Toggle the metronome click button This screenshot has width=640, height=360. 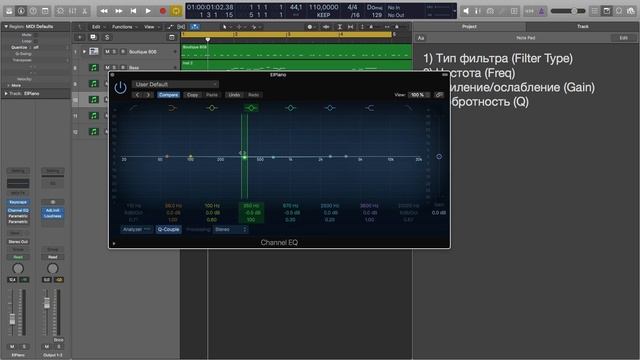pos(542,11)
